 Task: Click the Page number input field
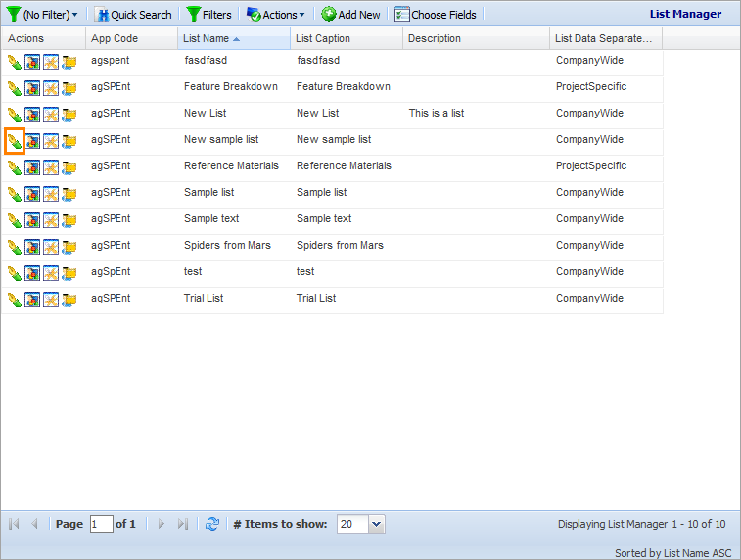(x=102, y=524)
